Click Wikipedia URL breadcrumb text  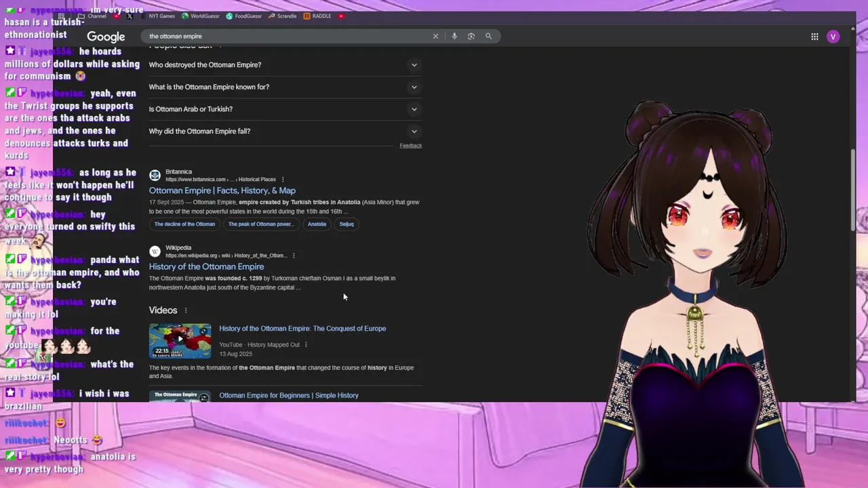point(226,256)
